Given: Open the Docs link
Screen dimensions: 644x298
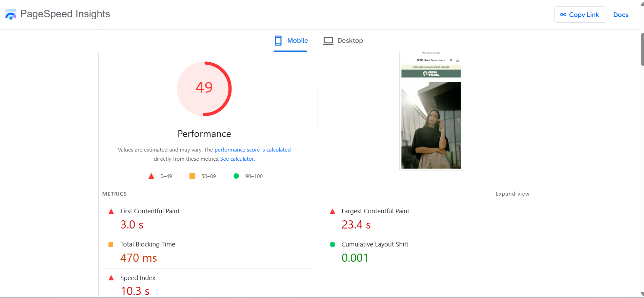Looking at the screenshot, I should pyautogui.click(x=621, y=15).
